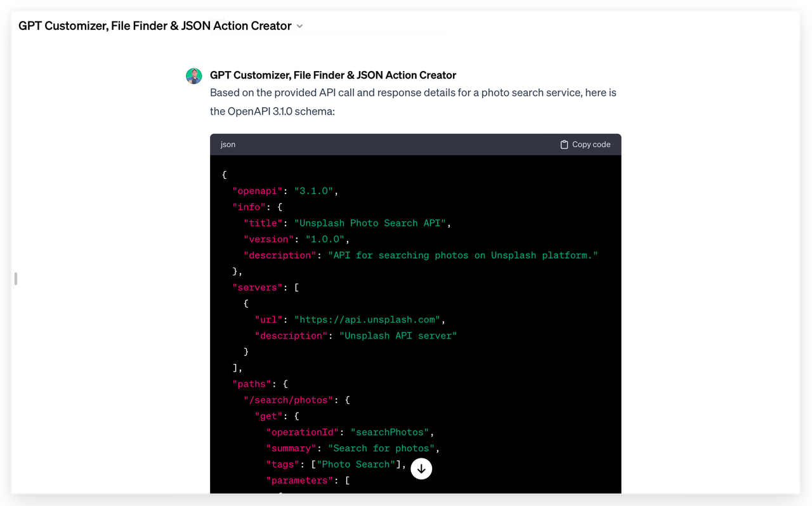
Task: Jump to bottom with down-arrow button
Action: (421, 469)
